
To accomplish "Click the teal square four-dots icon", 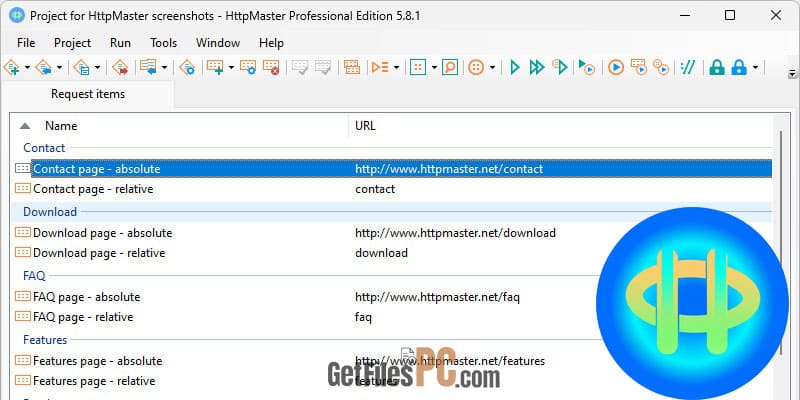I will 418,67.
